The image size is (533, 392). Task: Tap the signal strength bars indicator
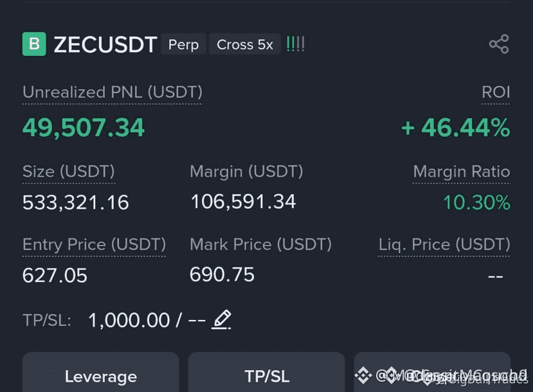(295, 44)
